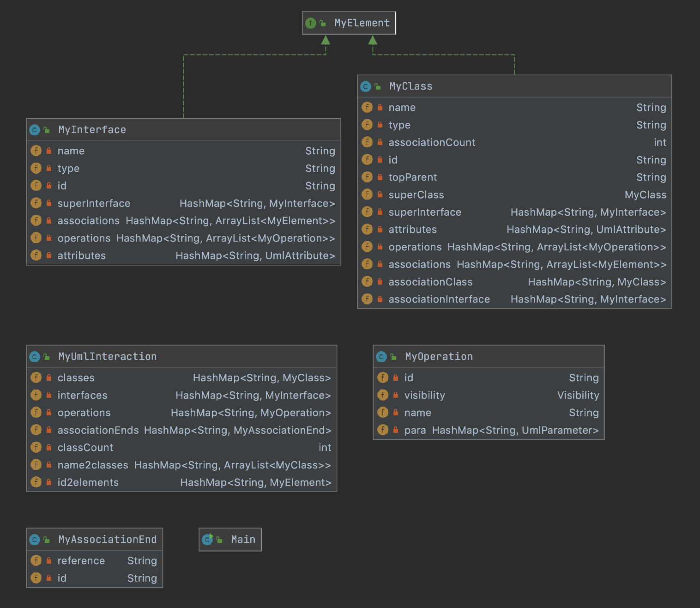
Task: Click the topParent field name
Action: pyautogui.click(x=413, y=177)
